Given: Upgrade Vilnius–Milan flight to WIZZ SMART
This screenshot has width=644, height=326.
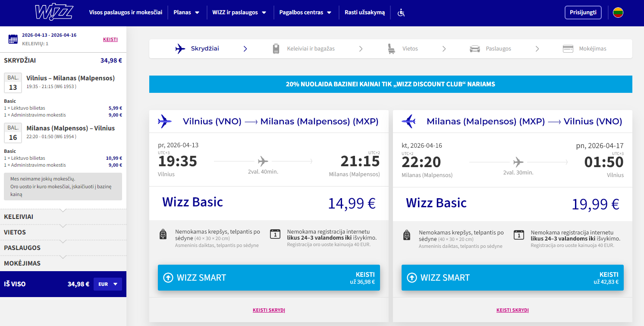Looking at the screenshot, I should pyautogui.click(x=269, y=278).
